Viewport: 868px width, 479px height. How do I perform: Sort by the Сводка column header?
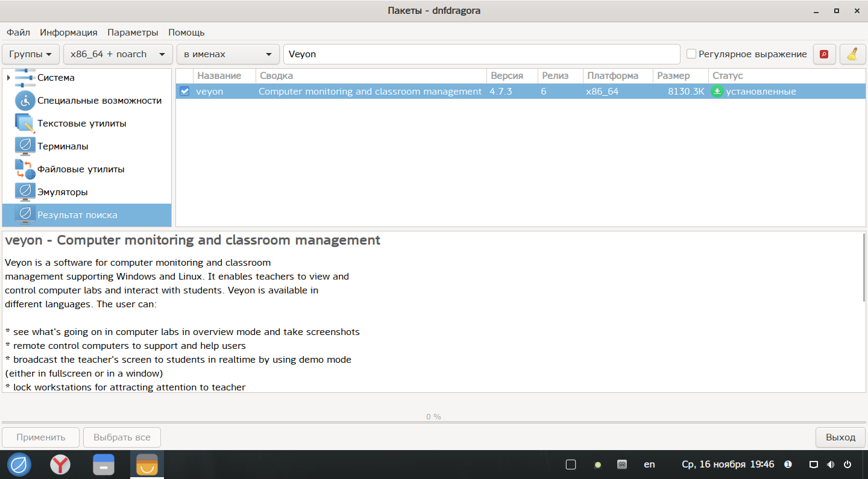371,76
